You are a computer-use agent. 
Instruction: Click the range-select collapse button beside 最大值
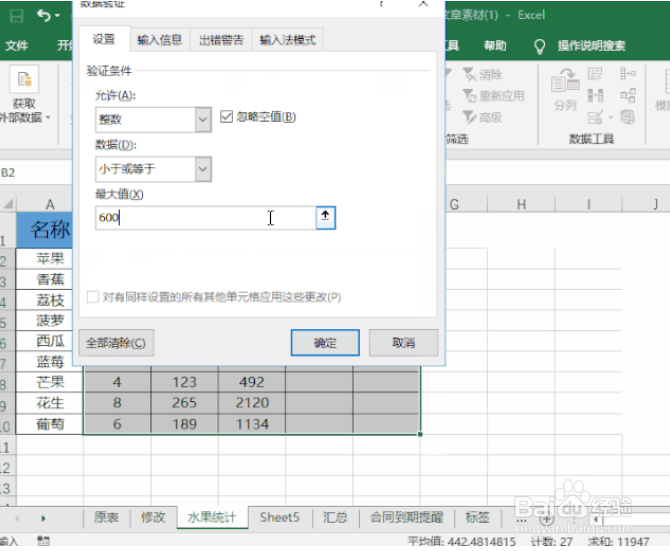tap(326, 218)
